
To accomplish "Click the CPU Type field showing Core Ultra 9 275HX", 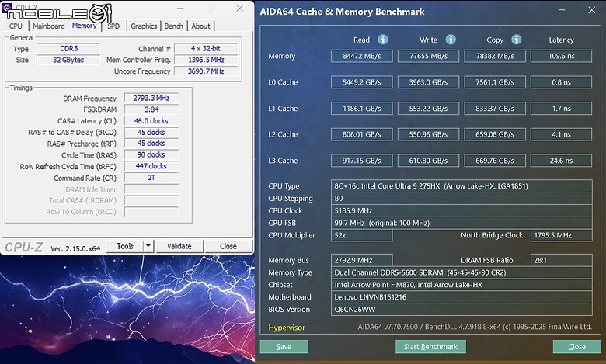I will [461, 186].
